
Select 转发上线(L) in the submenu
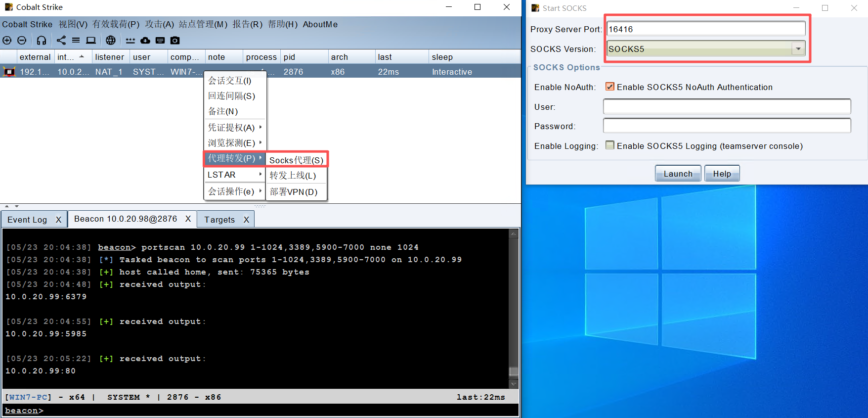[x=297, y=176]
